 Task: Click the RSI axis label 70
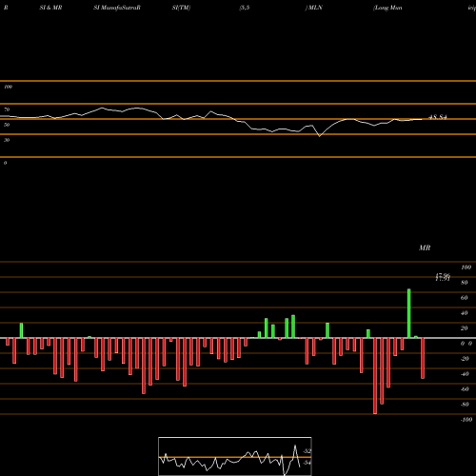tap(7, 109)
